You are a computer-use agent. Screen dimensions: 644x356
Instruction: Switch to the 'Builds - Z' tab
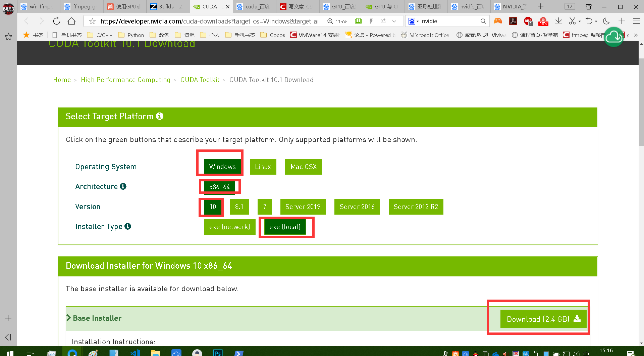[x=168, y=6]
